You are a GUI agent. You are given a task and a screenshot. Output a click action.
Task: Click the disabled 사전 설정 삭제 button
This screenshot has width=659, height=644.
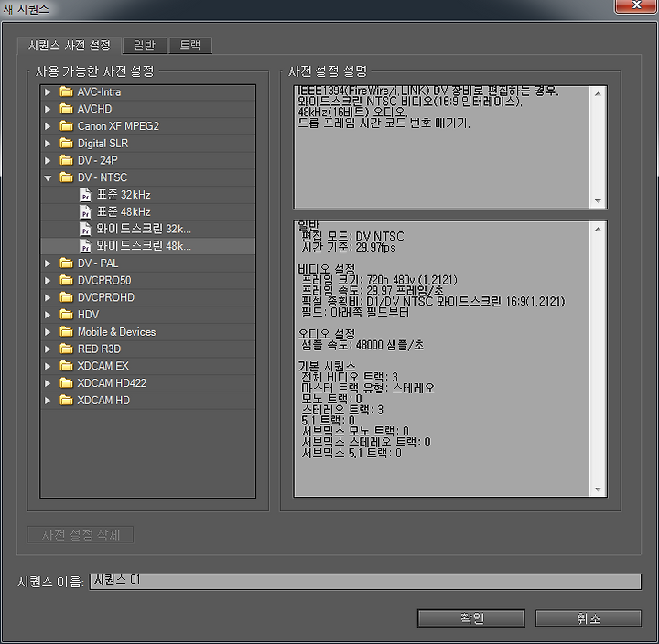click(81, 535)
